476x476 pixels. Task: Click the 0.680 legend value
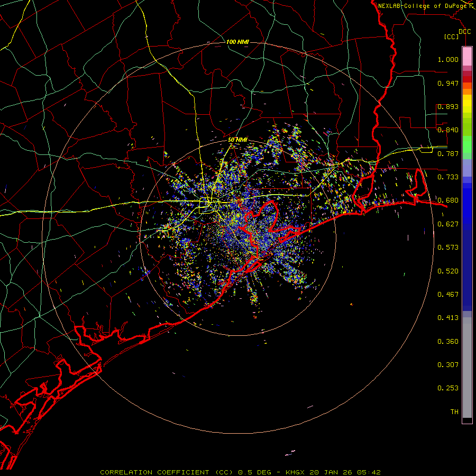click(x=448, y=200)
